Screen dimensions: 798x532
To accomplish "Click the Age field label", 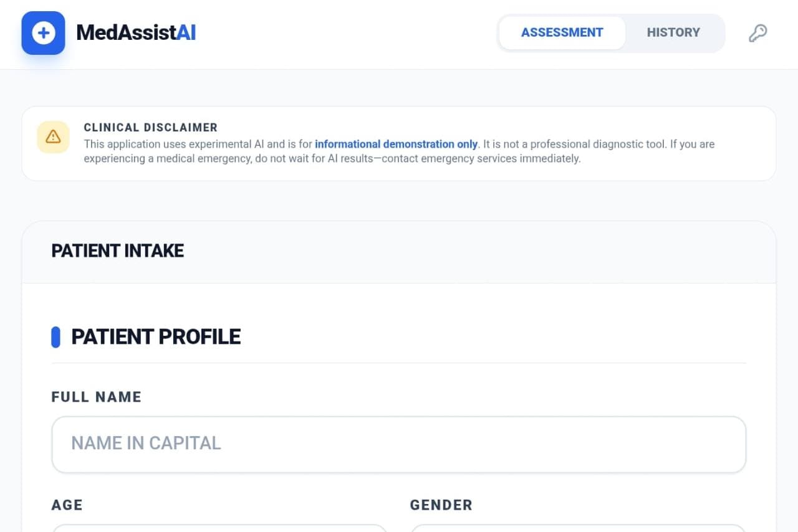I will click(67, 505).
